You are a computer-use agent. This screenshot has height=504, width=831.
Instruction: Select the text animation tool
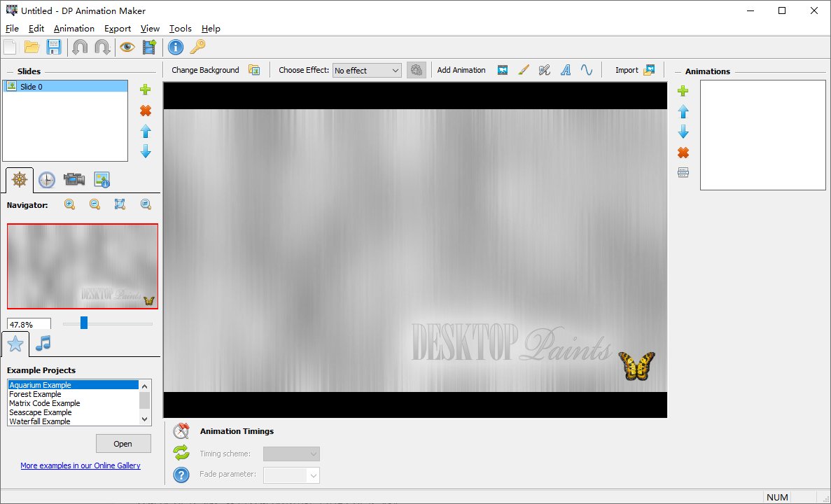566,70
